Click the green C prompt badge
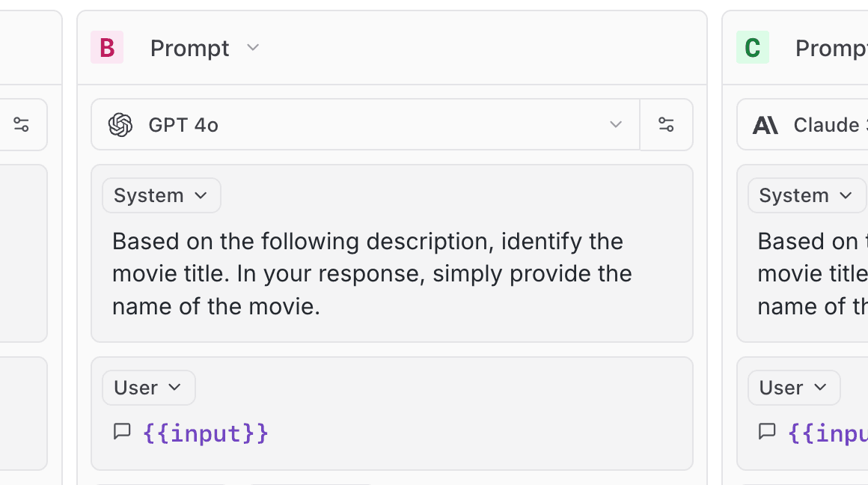This screenshot has width=868, height=485. click(752, 48)
